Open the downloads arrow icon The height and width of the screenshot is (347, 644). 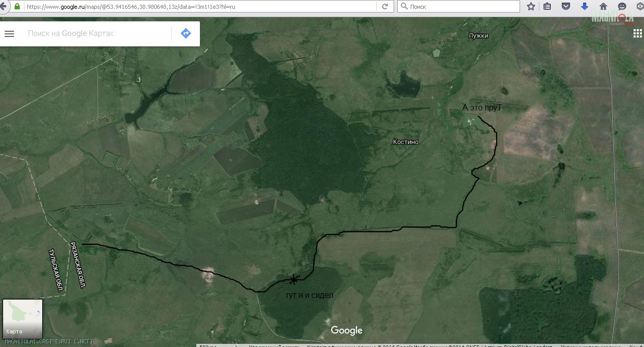(585, 7)
